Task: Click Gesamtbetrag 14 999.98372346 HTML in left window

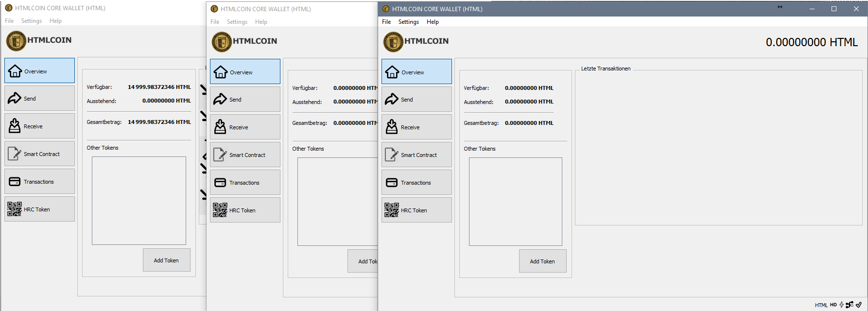Action: (159, 122)
